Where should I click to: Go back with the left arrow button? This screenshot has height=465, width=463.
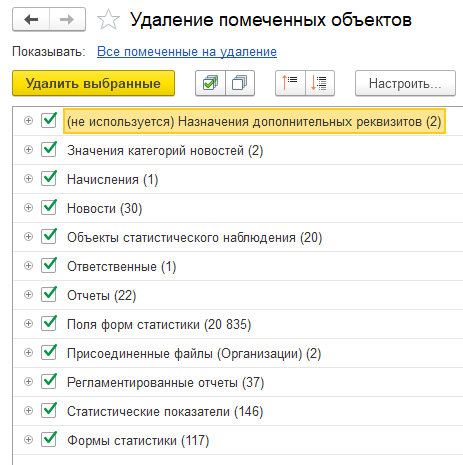click(31, 20)
